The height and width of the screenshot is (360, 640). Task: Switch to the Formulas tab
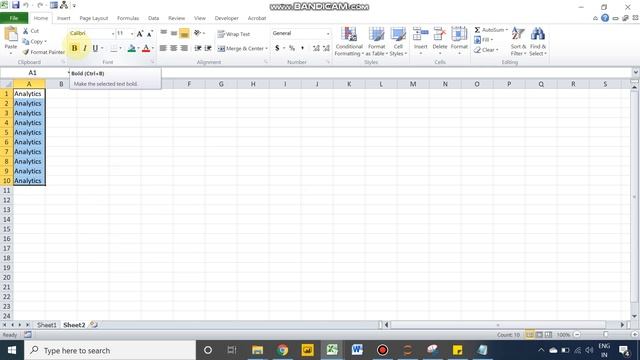128,18
